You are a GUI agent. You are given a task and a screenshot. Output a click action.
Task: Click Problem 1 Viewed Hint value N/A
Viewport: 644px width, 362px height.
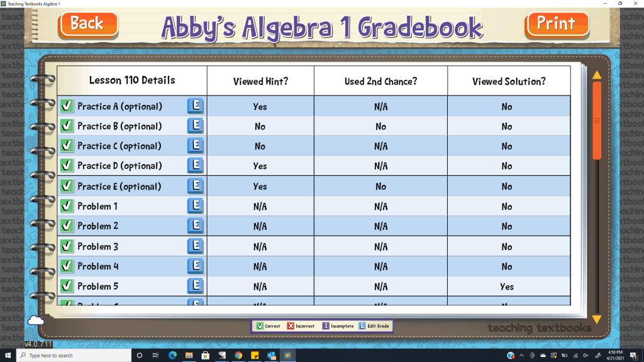(x=260, y=206)
